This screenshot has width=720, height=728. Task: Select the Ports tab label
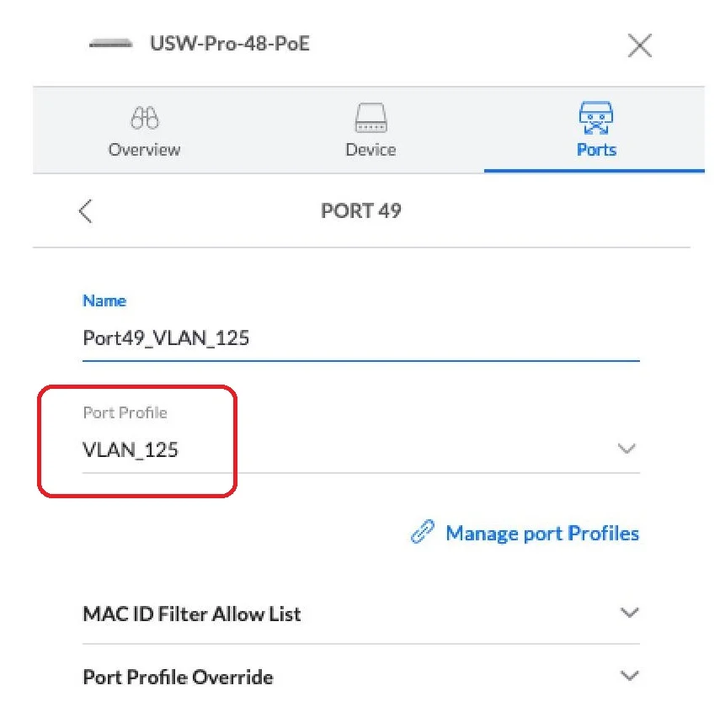coord(596,150)
